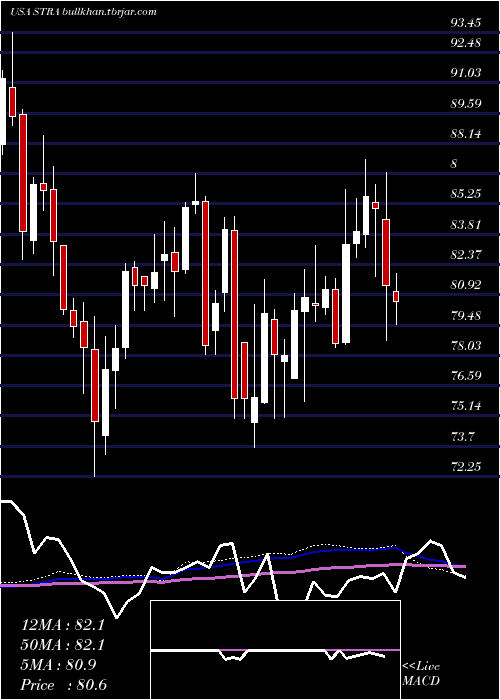Click the 73.7 price axis label
Image resolution: width=500 pixels, height=700 pixels.
pos(463,437)
